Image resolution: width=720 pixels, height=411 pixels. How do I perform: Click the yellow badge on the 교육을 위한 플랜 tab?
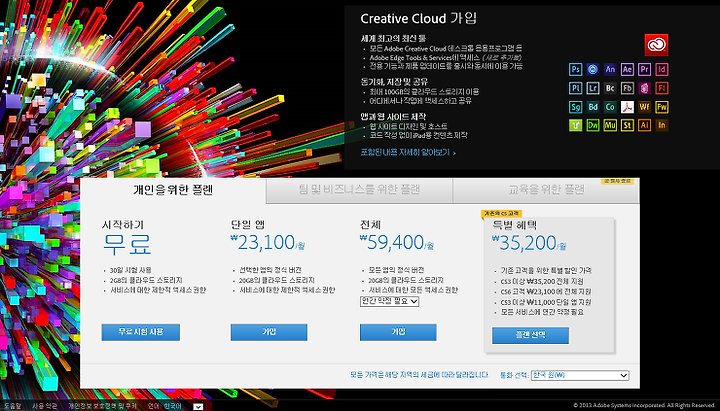pyautogui.click(x=618, y=181)
